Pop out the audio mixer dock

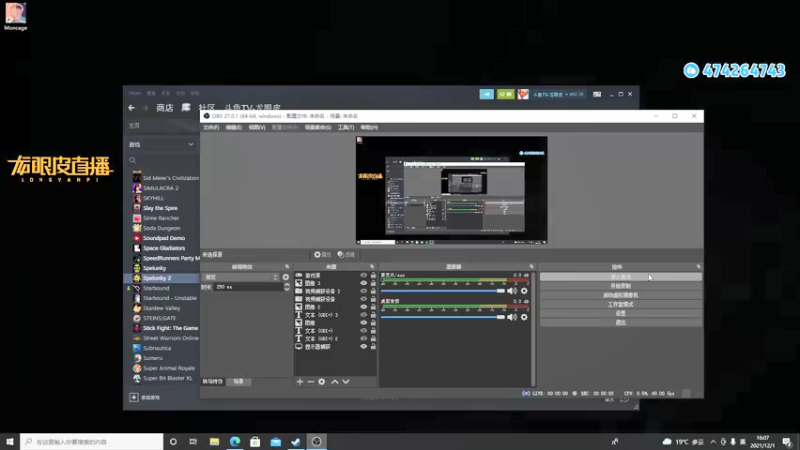532,267
